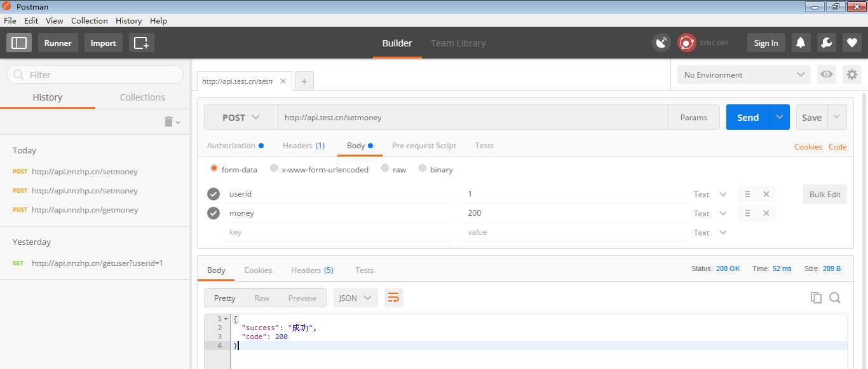Switch to the Team Library tab

(458, 43)
